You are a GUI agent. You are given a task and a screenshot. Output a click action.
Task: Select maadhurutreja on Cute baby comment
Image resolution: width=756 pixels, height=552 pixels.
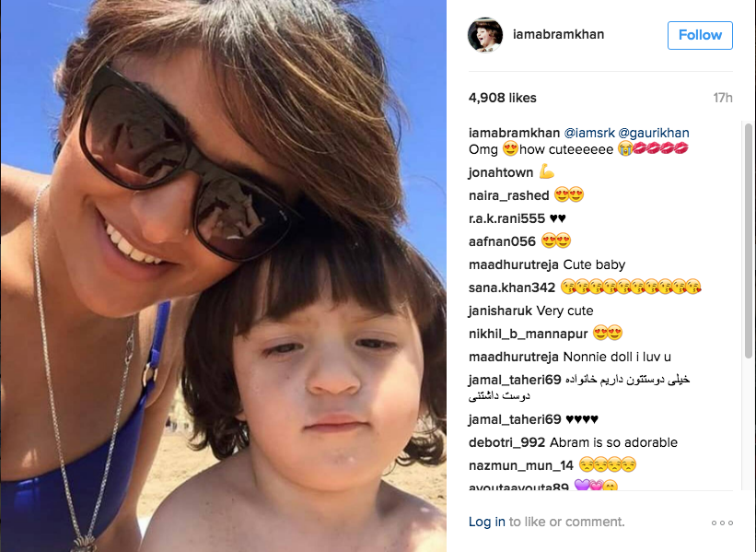(x=514, y=264)
